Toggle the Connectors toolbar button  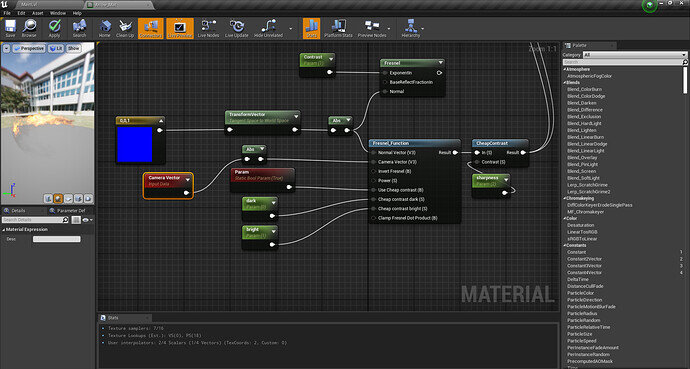click(x=150, y=29)
